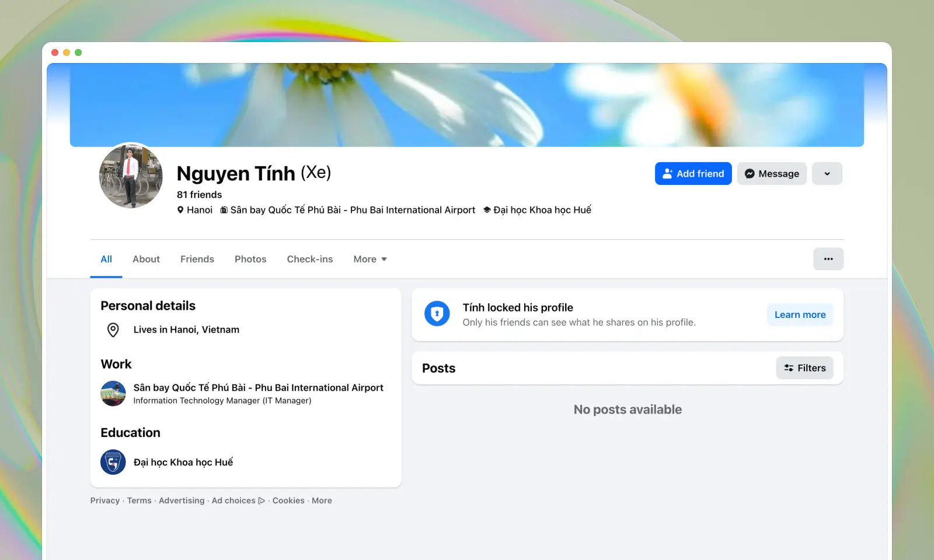Image resolution: width=934 pixels, height=560 pixels.
Task: Click the 81 friends count
Action: click(200, 195)
